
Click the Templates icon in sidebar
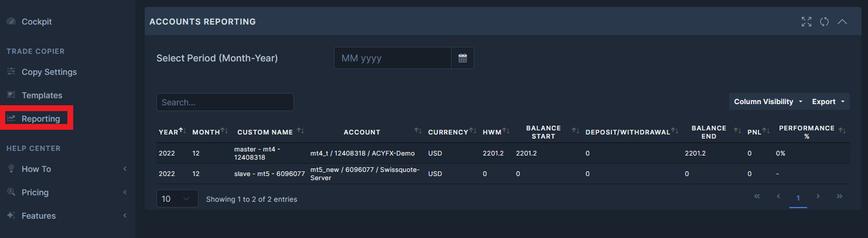pos(11,95)
